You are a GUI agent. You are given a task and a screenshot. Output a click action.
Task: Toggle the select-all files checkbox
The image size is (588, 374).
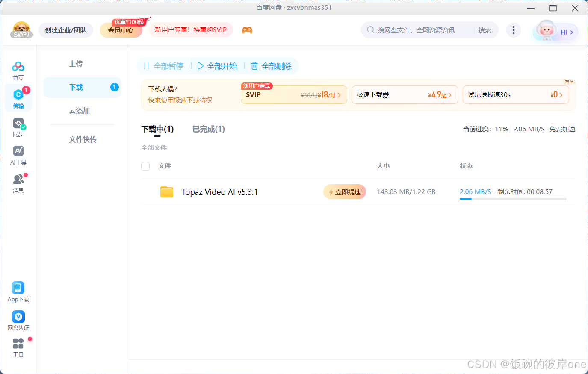(x=145, y=166)
